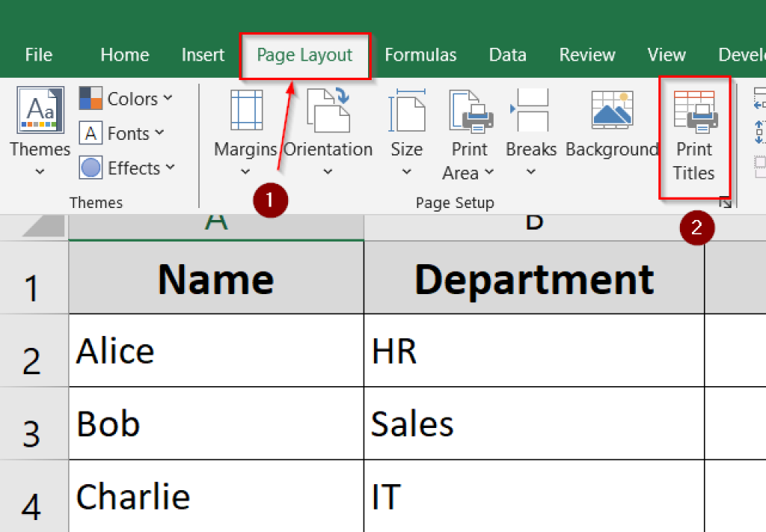Select the cell containing Alice
The height and width of the screenshot is (532, 766).
pos(215,350)
